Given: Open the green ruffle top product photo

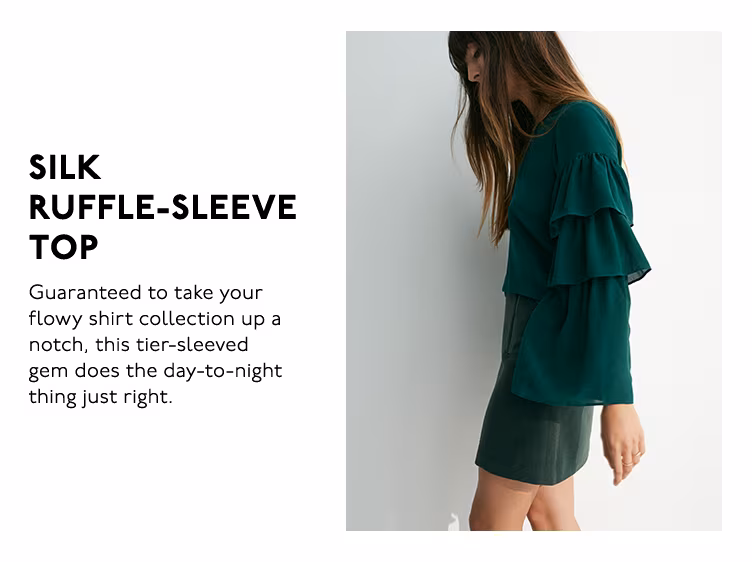Looking at the screenshot, I should pos(533,281).
